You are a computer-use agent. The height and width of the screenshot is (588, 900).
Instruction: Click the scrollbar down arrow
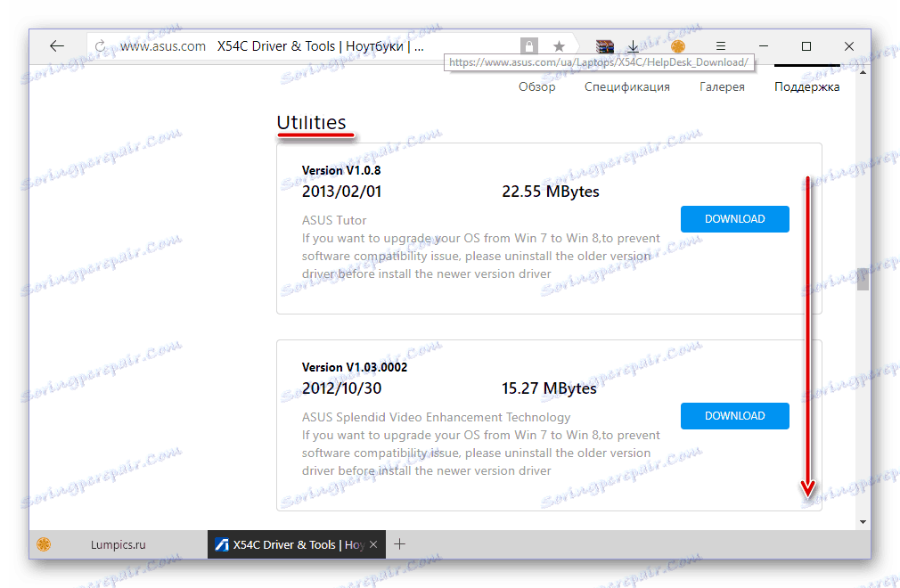click(863, 521)
